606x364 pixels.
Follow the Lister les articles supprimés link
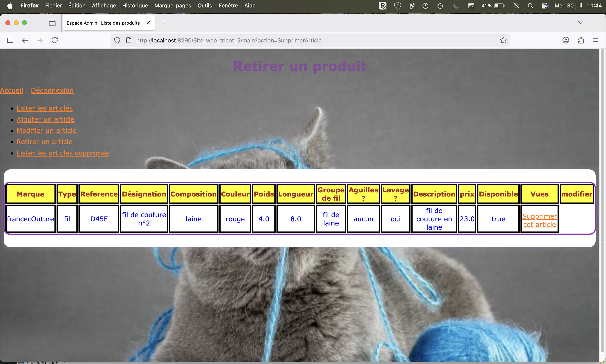point(63,153)
